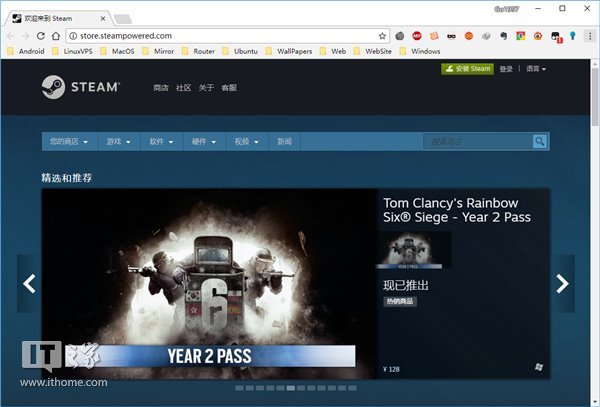Open the Router bookmarks folder
This screenshot has height=407, width=600.
tap(198, 51)
